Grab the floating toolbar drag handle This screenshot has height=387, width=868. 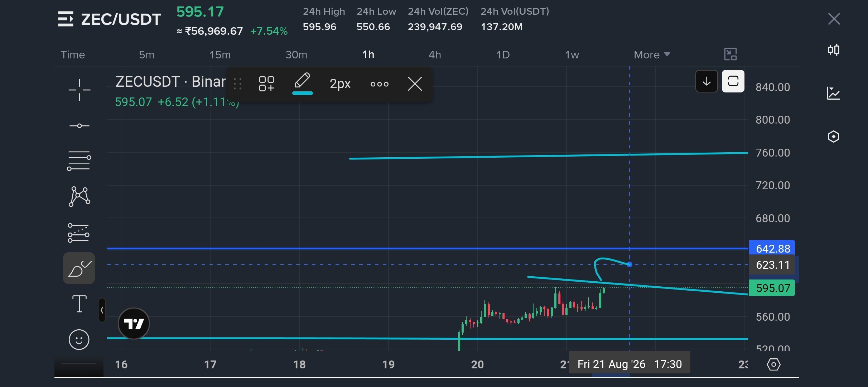(x=237, y=84)
